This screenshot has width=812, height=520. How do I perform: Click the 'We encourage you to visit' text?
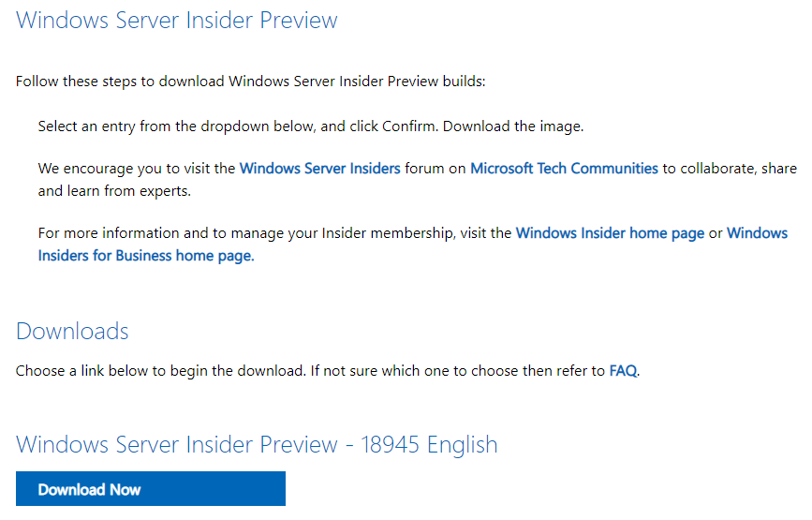tap(137, 169)
